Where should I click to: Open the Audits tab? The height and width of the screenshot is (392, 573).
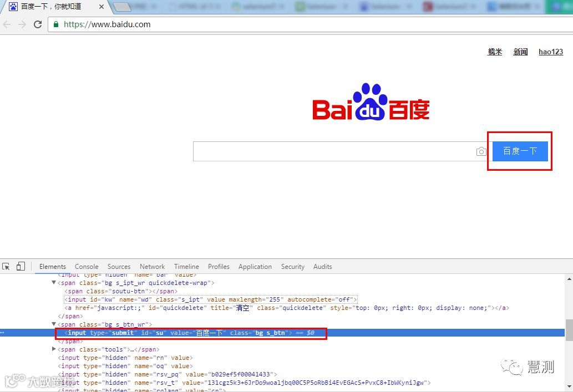coord(322,267)
